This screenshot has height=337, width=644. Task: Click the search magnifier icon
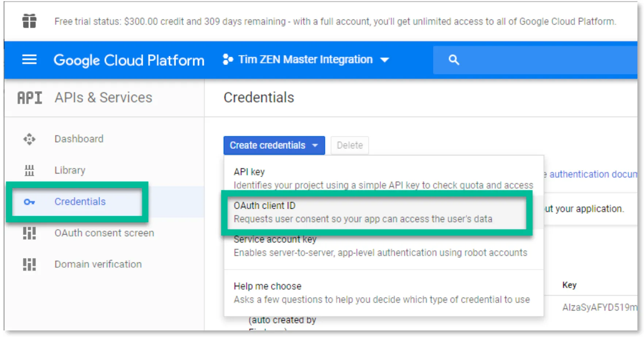click(x=453, y=60)
